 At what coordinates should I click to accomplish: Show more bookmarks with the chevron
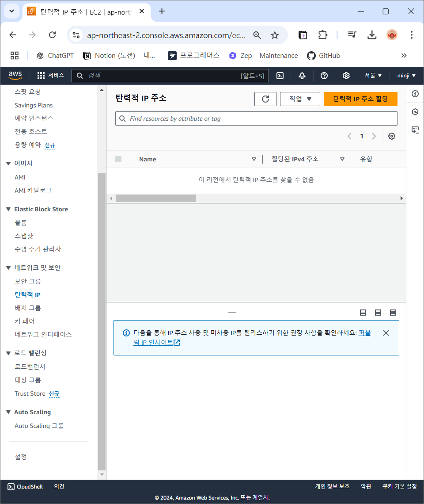404,56
